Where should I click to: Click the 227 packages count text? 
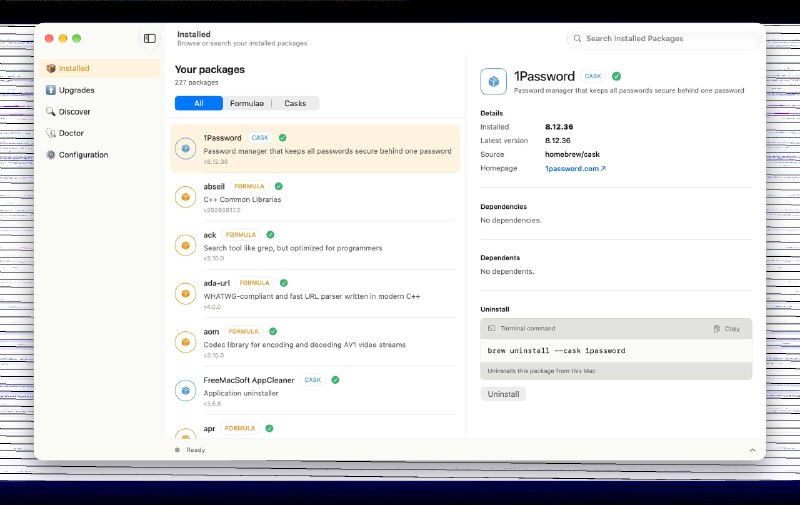click(x=196, y=83)
